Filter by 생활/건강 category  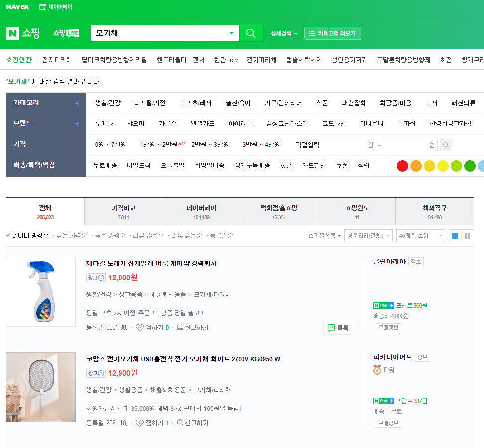click(x=108, y=103)
